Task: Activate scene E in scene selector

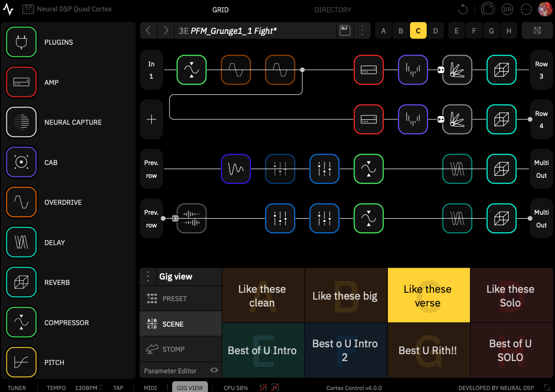Action: (457, 31)
